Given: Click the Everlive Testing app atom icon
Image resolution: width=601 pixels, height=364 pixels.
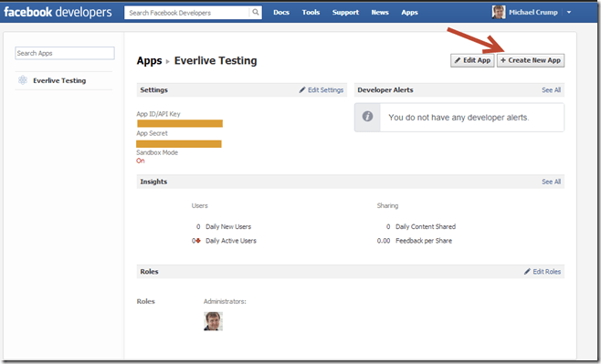Looking at the screenshot, I should (x=23, y=80).
